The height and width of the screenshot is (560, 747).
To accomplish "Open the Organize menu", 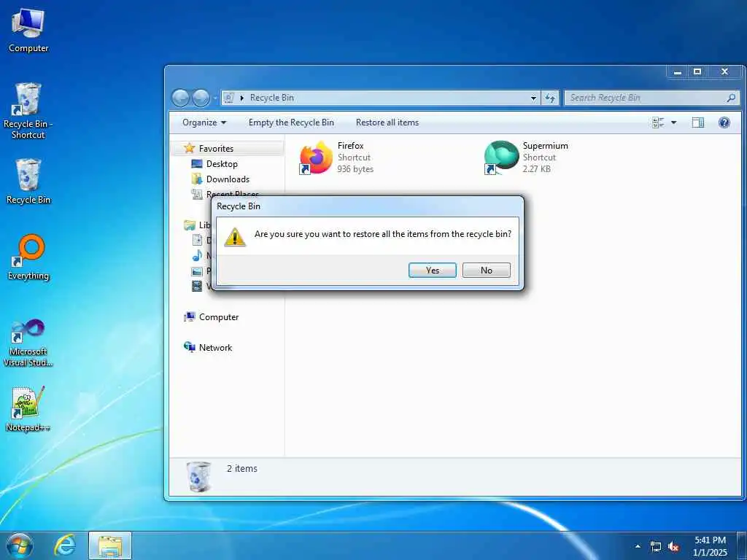I will point(204,122).
